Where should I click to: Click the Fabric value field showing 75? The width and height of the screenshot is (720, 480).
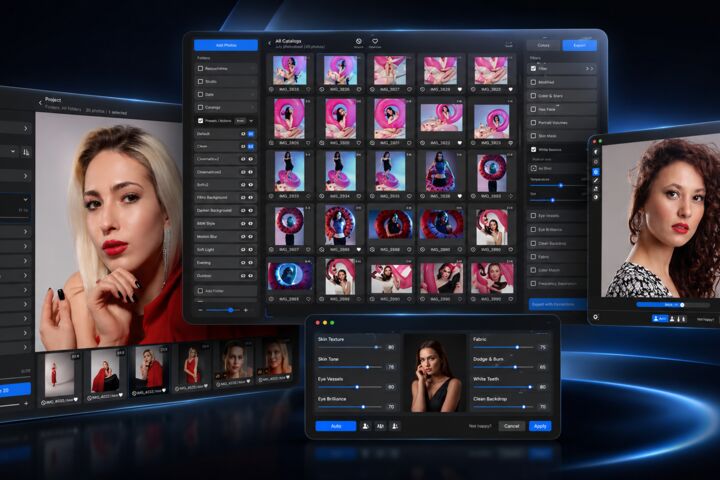(543, 347)
